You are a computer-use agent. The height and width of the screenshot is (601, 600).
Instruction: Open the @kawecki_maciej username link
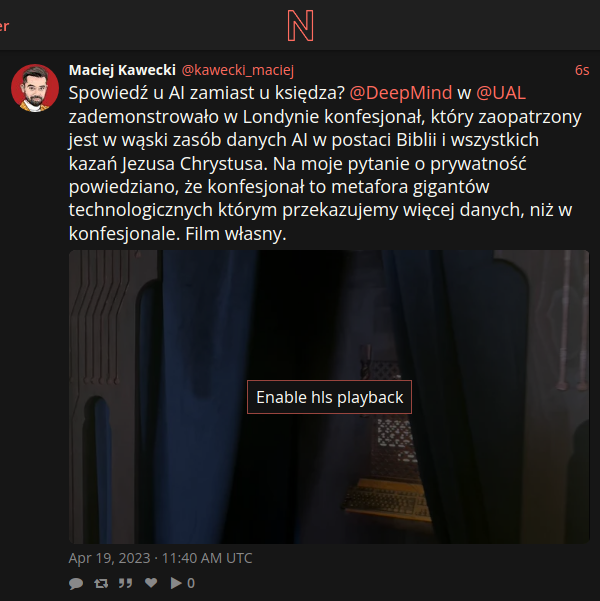click(238, 70)
